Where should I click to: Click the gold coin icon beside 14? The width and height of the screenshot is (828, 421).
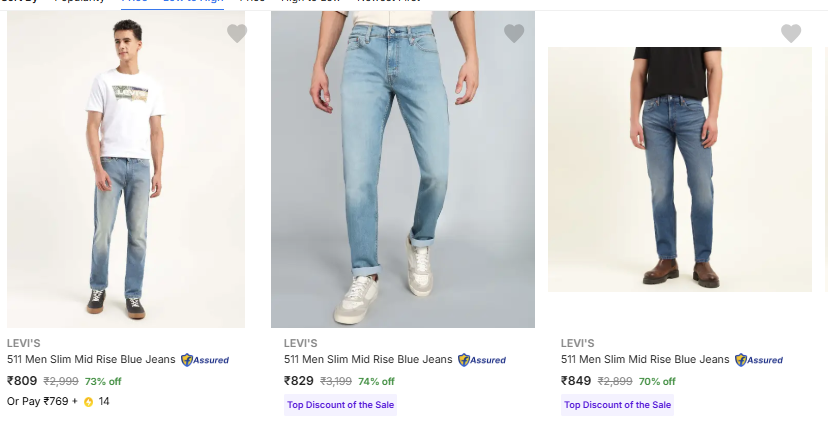click(x=88, y=402)
